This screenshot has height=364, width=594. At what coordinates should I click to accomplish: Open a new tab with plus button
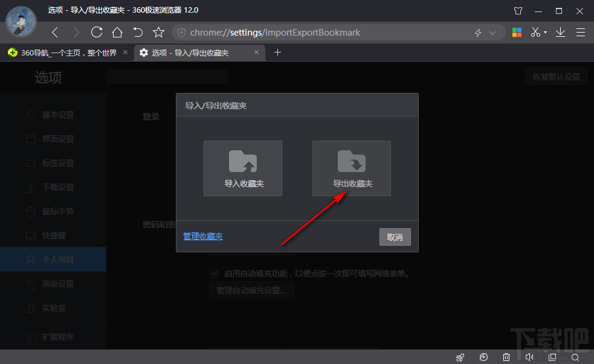point(278,53)
